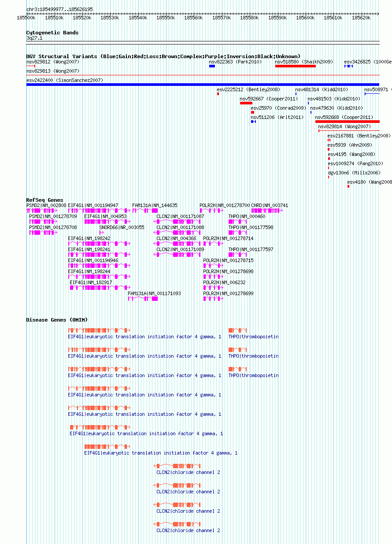The width and height of the screenshot is (392, 544).
Task: Select transcript THPO|NM_001177597
Action: (251, 250)
